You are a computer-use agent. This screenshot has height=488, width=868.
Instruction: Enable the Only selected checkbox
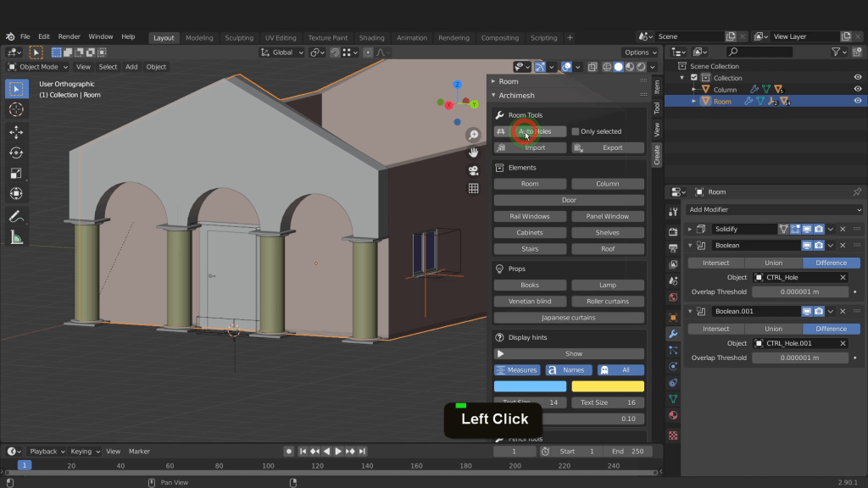576,131
